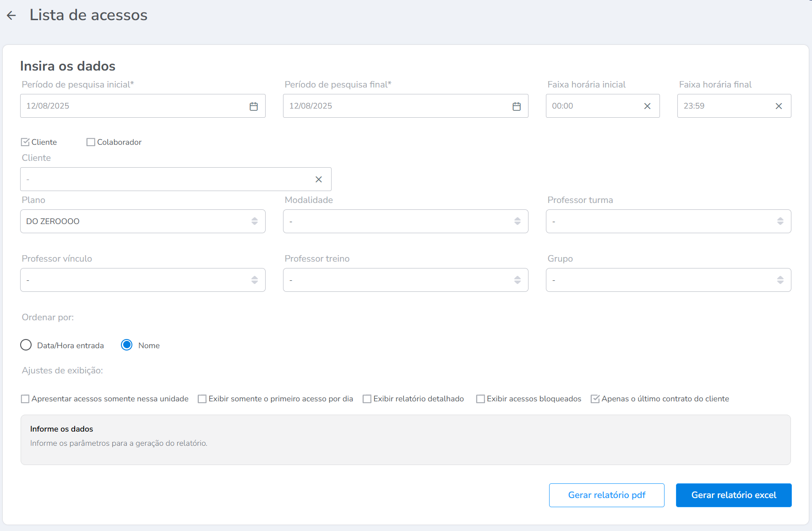Click into the Cliente text input field
Image resolution: width=812 pixels, height=531 pixels.
(165, 180)
